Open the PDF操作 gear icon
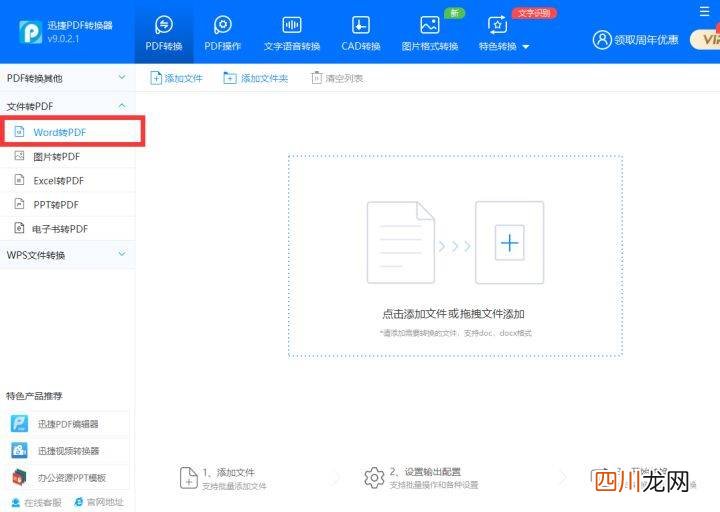This screenshot has width=720, height=512. click(x=223, y=25)
